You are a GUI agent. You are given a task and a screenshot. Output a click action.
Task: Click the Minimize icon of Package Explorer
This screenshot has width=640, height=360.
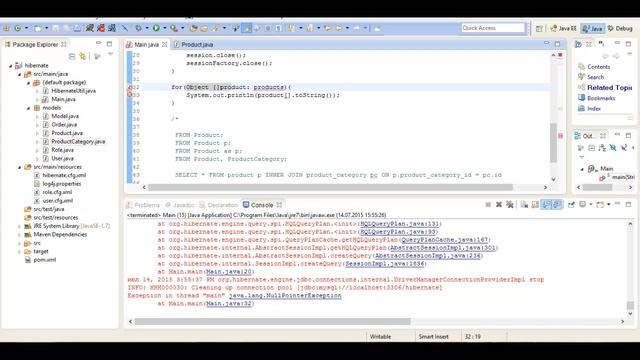point(98,43)
